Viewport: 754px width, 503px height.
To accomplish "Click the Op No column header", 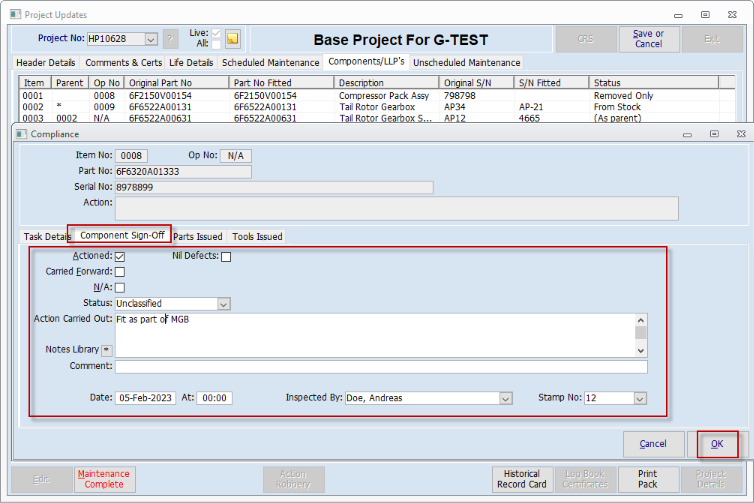I will click(x=107, y=83).
